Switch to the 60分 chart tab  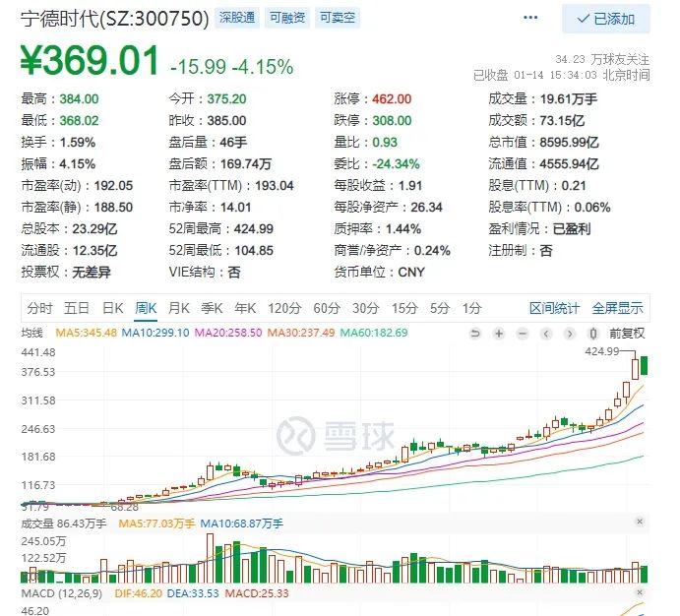coord(327,308)
